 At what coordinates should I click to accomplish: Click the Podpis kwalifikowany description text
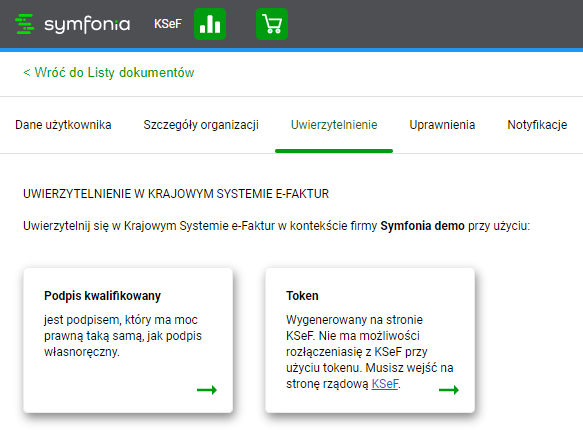(123, 336)
